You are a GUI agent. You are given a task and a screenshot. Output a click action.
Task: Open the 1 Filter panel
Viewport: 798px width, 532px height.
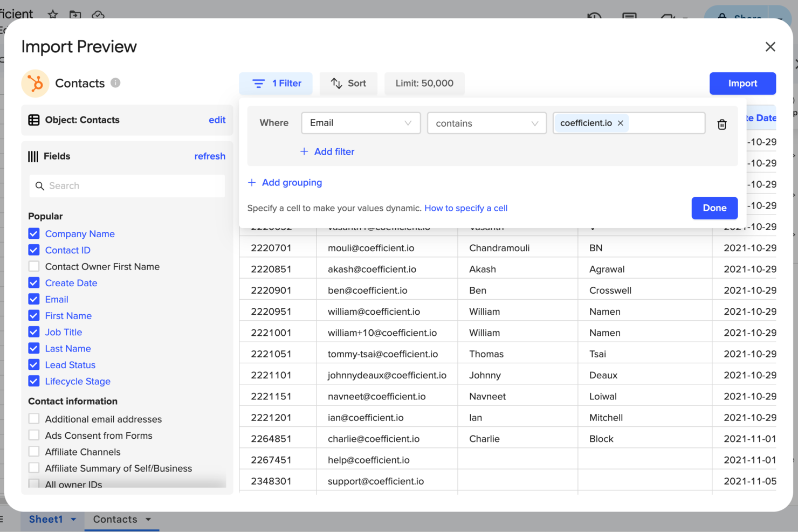[x=276, y=83]
